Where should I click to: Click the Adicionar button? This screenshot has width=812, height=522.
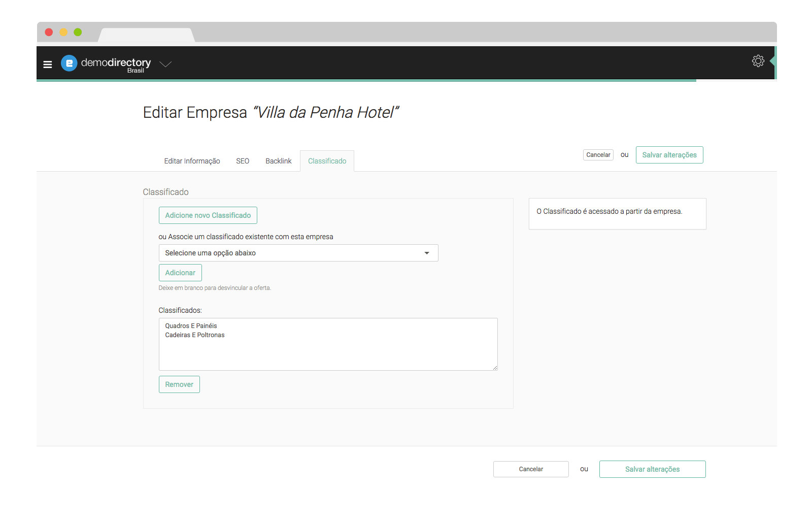pyautogui.click(x=180, y=273)
